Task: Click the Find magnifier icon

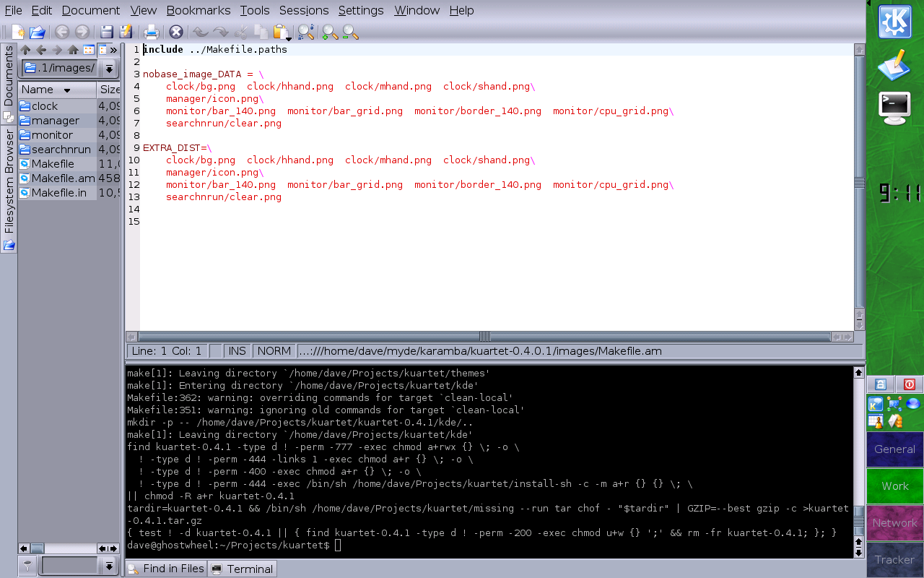Action: (x=306, y=32)
